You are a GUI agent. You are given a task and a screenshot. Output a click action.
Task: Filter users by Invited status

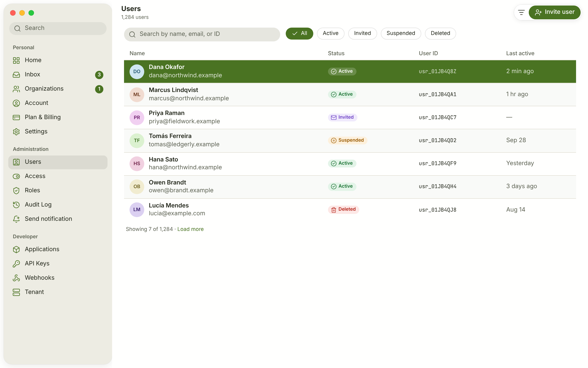pos(362,33)
